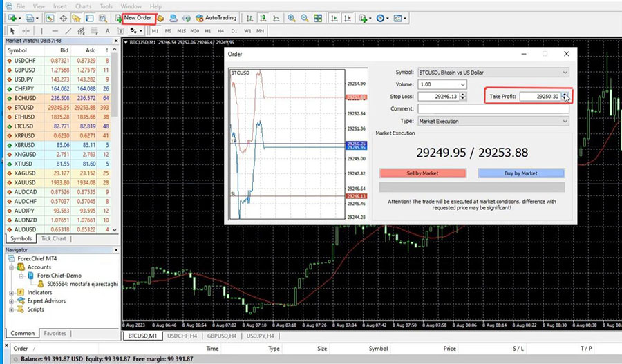Toggle the Navigator star-folder icon
622x364 pixels.
click(x=76, y=18)
